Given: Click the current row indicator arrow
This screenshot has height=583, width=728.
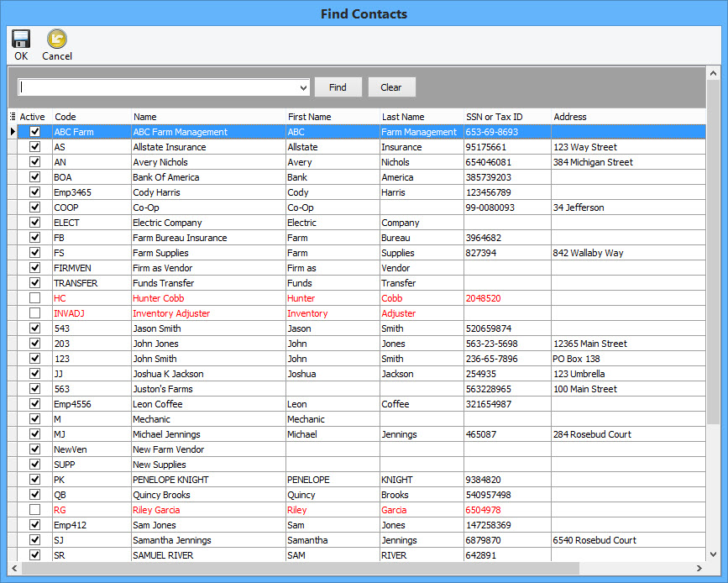Looking at the screenshot, I should pos(12,132).
